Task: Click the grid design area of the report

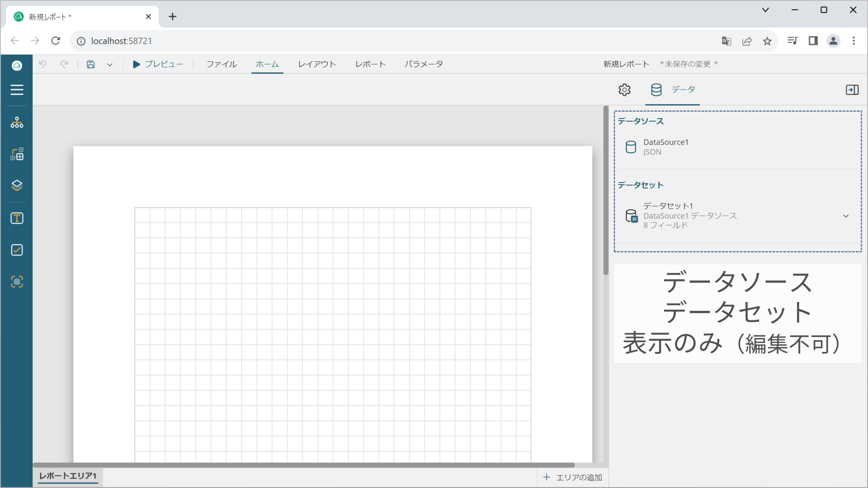Action: click(x=333, y=335)
